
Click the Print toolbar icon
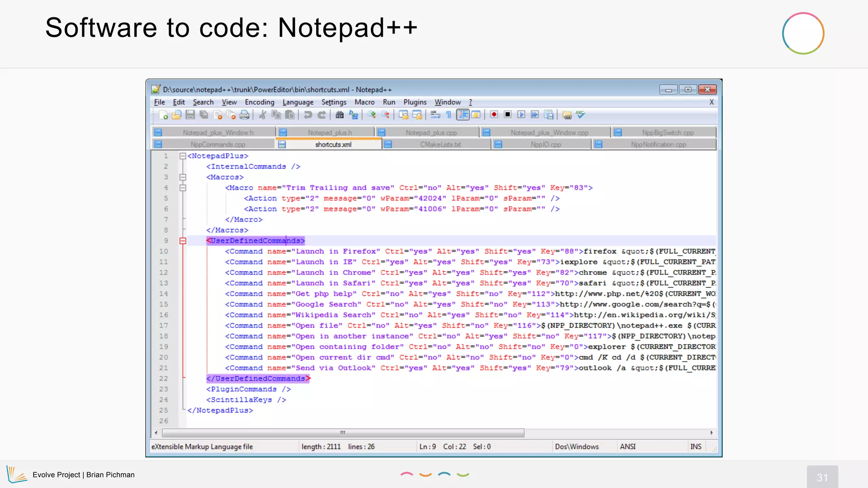coord(245,115)
